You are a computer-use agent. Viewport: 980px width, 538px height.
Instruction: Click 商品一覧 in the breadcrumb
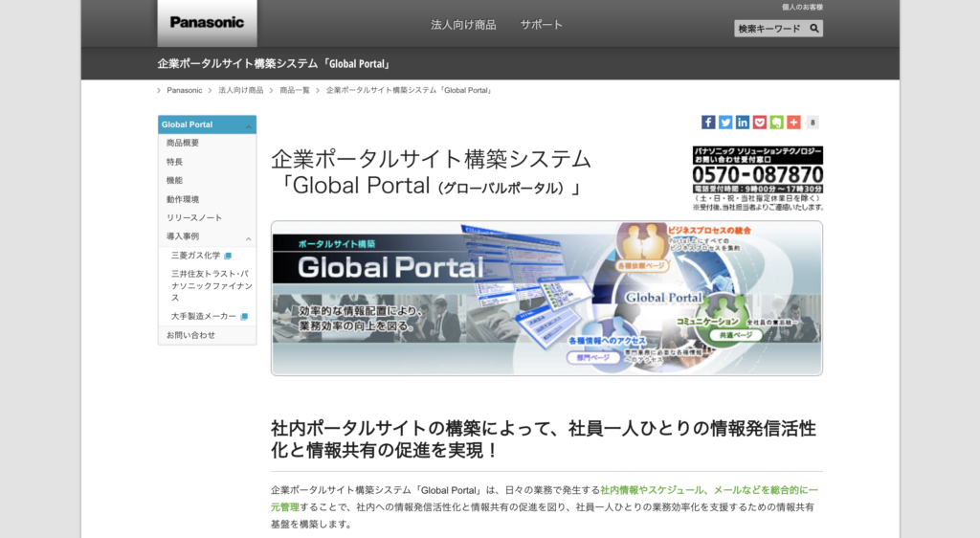tap(295, 90)
